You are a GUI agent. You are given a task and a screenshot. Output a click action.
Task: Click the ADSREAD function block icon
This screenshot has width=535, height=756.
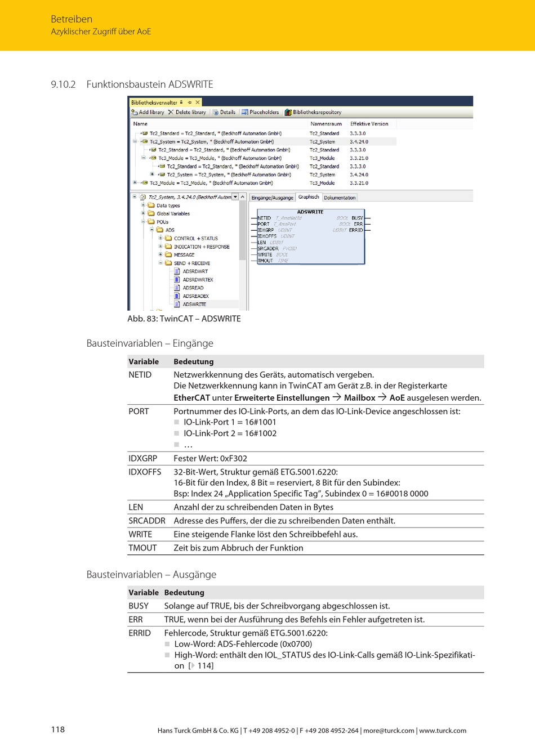point(177,288)
